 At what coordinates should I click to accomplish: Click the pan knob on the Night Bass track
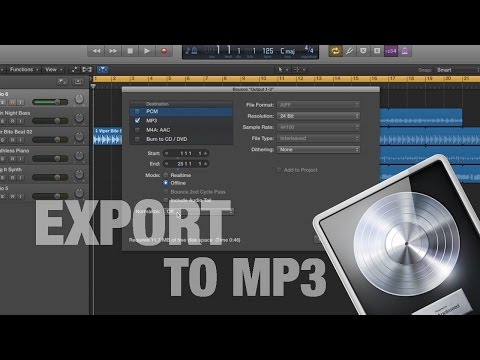point(79,117)
